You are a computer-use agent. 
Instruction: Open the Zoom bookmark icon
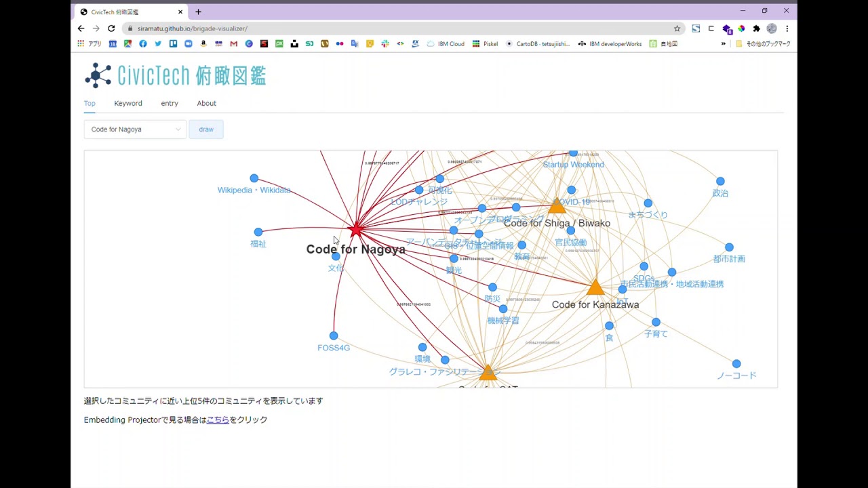pos(189,43)
